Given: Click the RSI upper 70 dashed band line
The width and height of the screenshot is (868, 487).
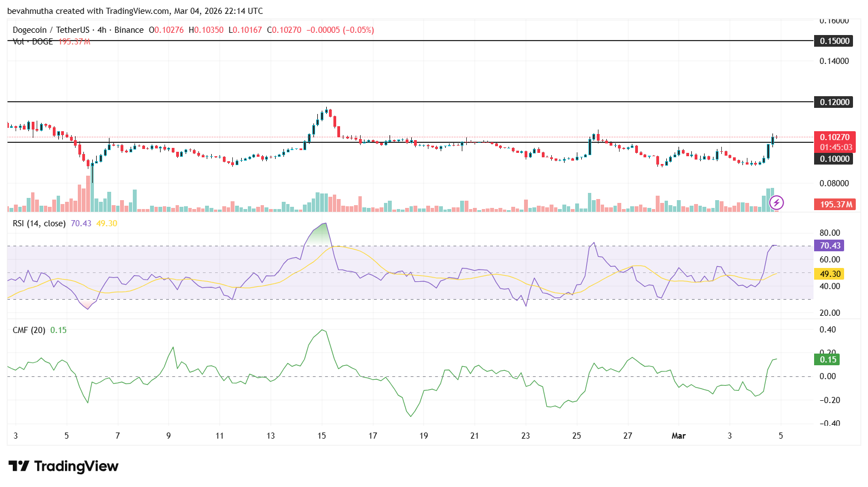Looking at the screenshot, I should [x=389, y=245].
